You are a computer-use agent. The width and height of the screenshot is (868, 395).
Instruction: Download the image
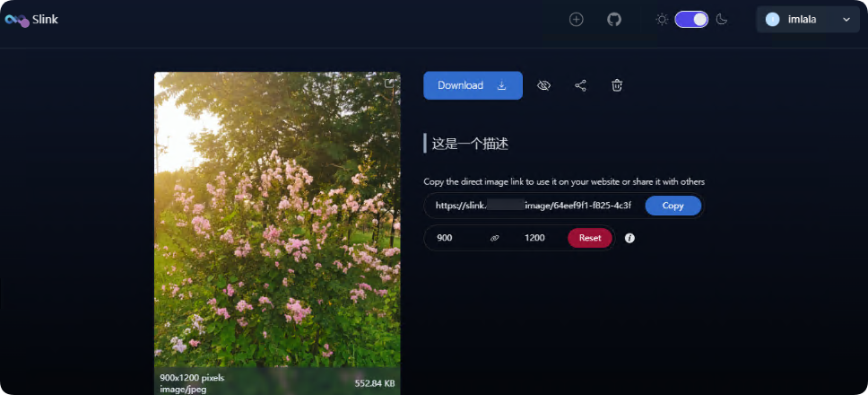tap(473, 85)
